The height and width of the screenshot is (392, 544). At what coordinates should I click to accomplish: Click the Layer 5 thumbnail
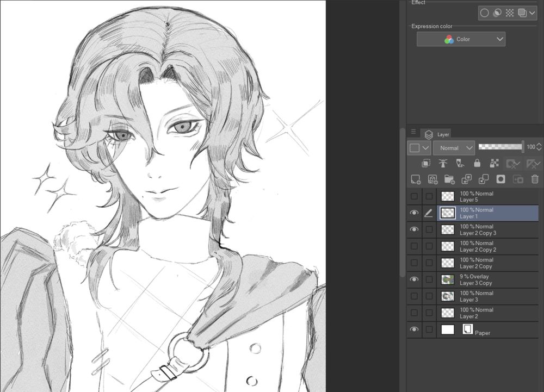(448, 196)
